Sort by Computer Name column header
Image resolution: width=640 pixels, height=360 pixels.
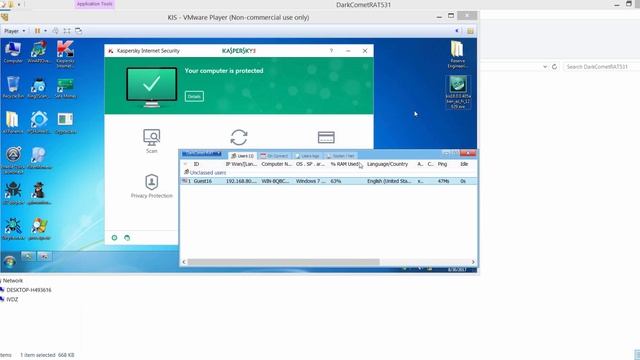tap(276, 164)
